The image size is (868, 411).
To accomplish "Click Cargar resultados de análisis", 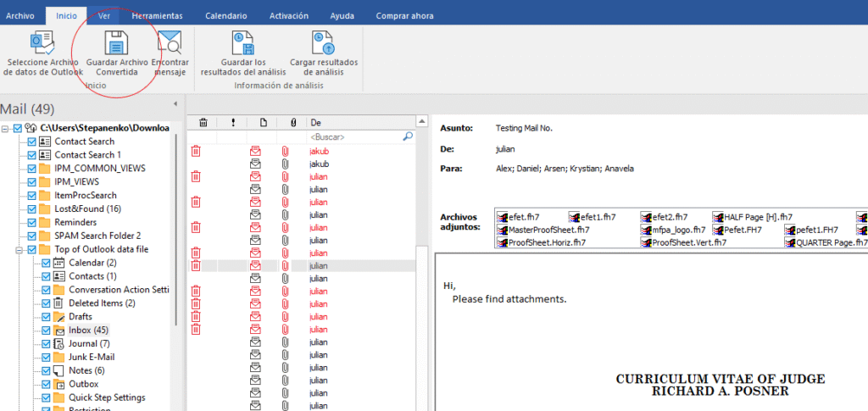I will point(324,53).
